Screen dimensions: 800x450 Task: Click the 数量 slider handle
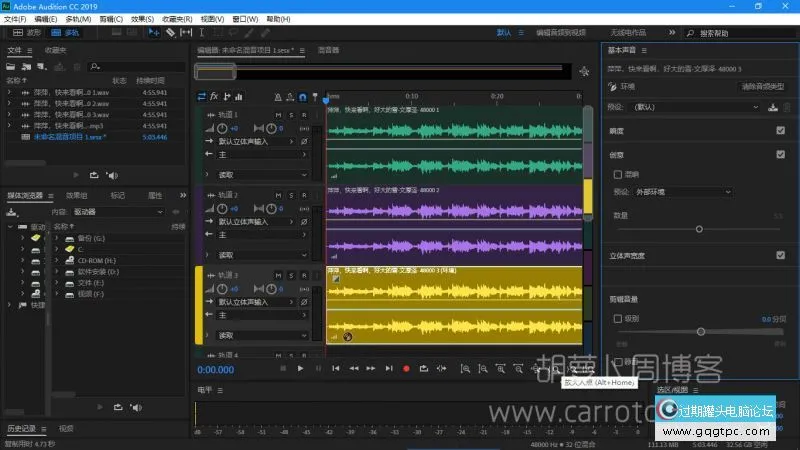click(x=698, y=229)
